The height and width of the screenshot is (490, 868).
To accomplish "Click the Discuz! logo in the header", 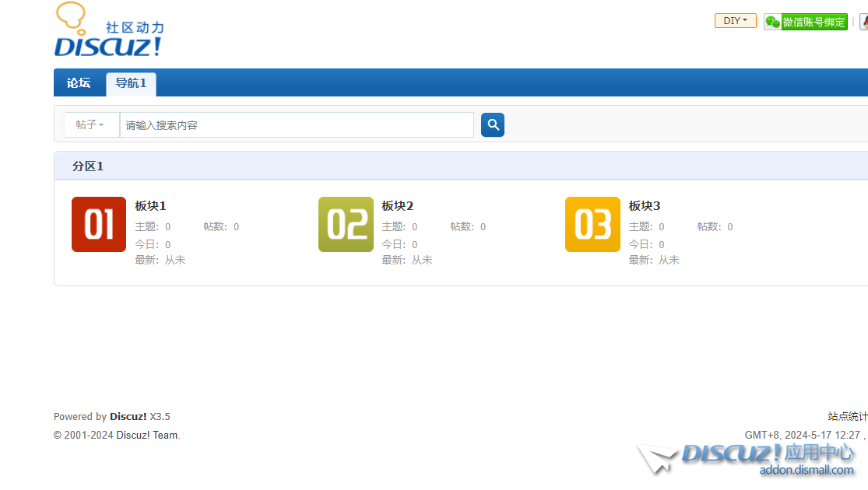I will pos(108,30).
